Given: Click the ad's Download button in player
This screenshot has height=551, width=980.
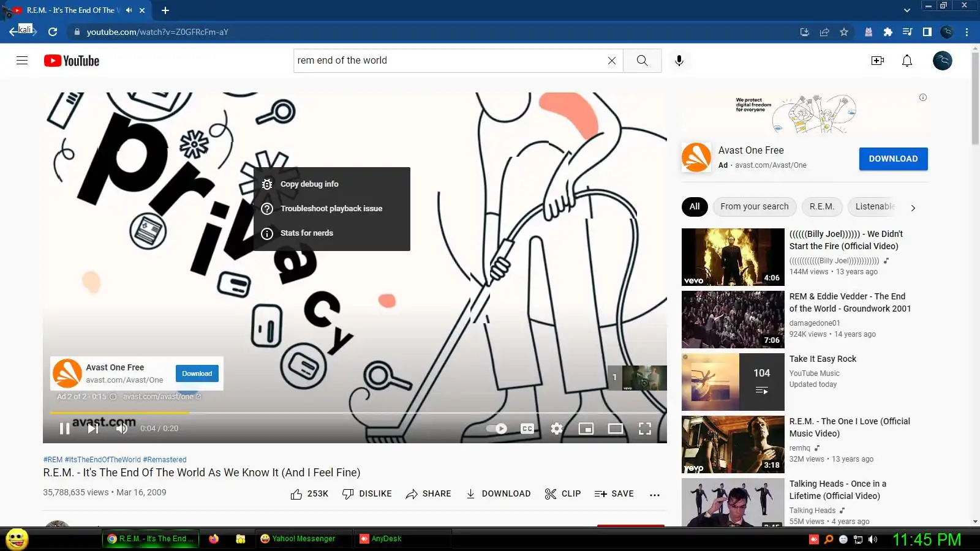Looking at the screenshot, I should [x=197, y=373].
